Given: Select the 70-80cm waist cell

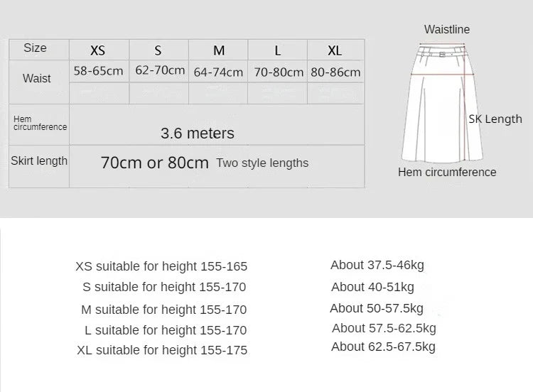Looking at the screenshot, I should click(279, 72).
